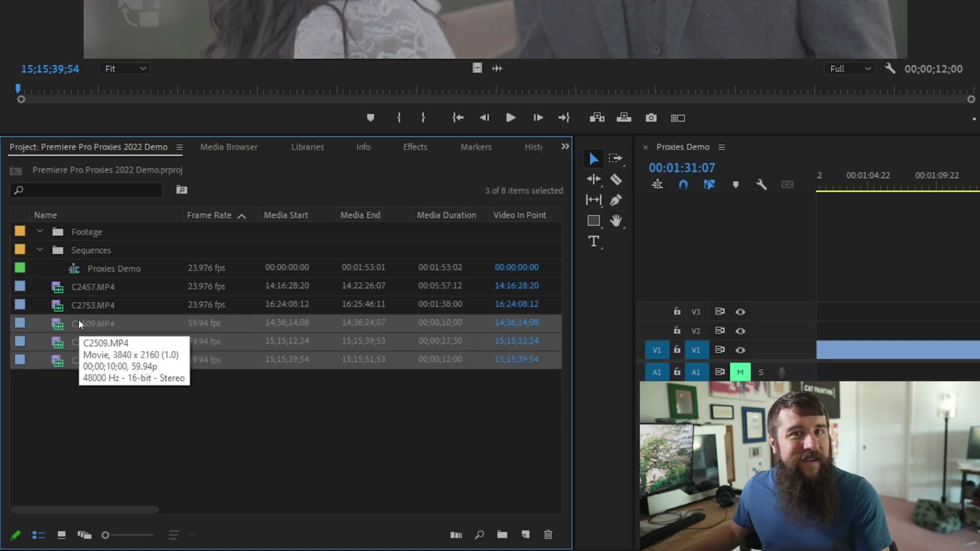Viewport: 980px width, 551px height.
Task: Solo track A1 with S button
Action: pos(761,372)
